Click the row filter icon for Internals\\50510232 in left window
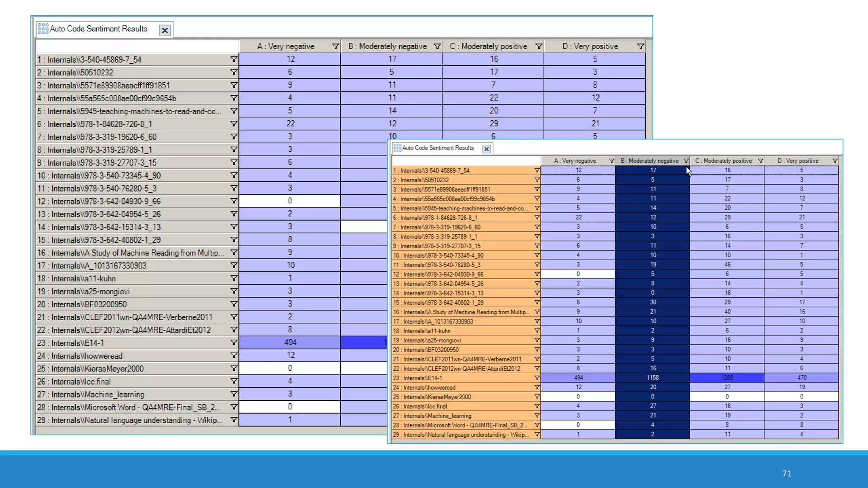Screen dimensions: 868x488 tap(234, 72)
